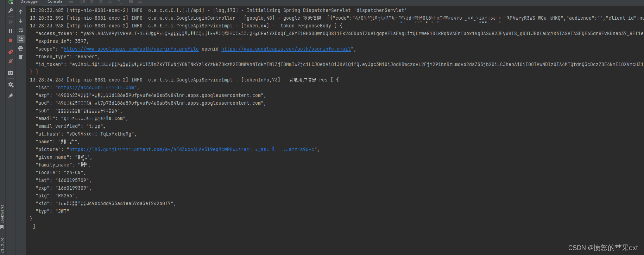This screenshot has height=255, width=644.
Task: Click the "given_name" line
Action: click(63, 157)
